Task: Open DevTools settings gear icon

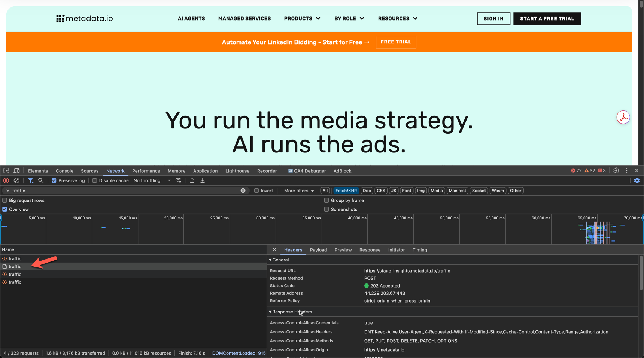Action: pos(616,170)
